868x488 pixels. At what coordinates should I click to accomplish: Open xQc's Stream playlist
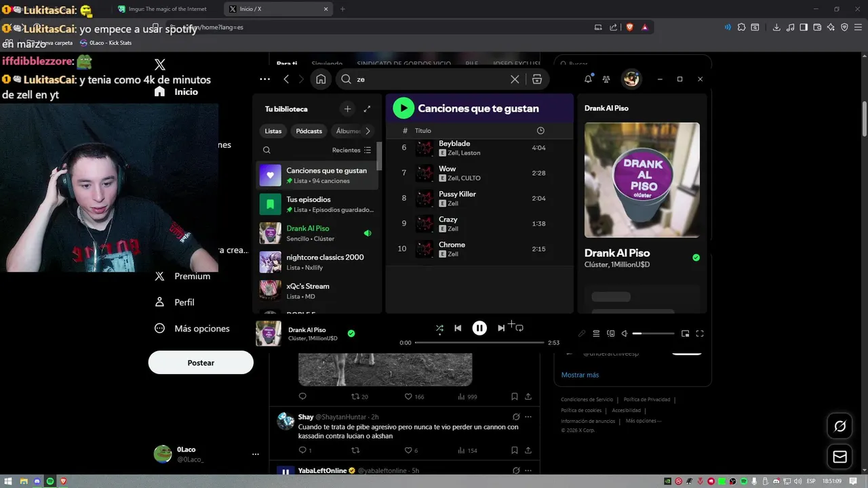coord(317,291)
